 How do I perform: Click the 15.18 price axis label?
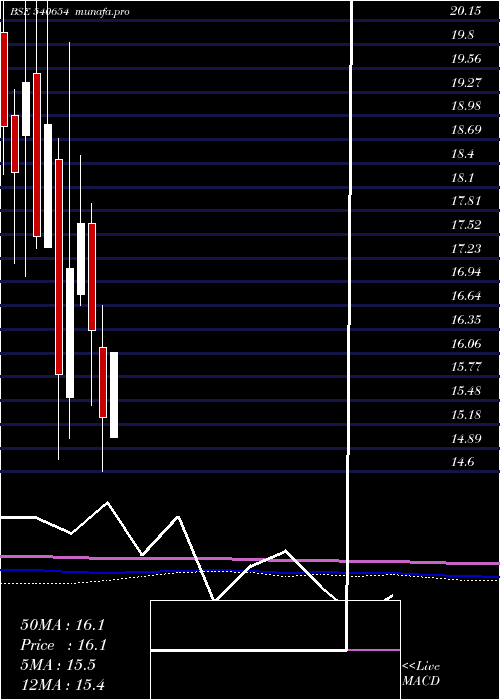pos(466,415)
